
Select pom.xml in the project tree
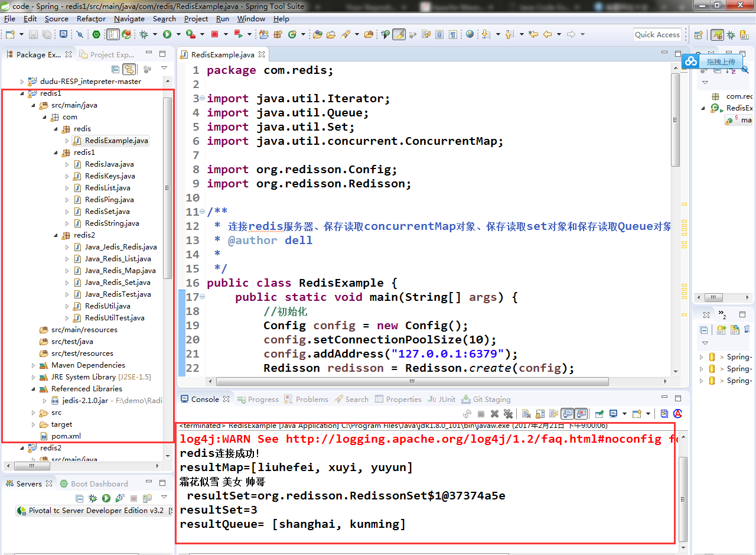click(66, 436)
